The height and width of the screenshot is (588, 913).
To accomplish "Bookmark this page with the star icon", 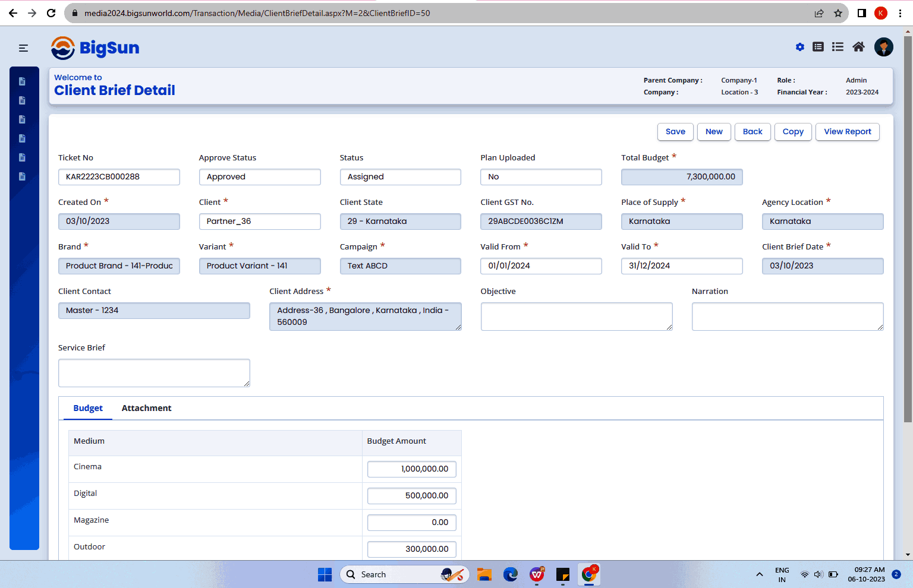I will coord(838,13).
